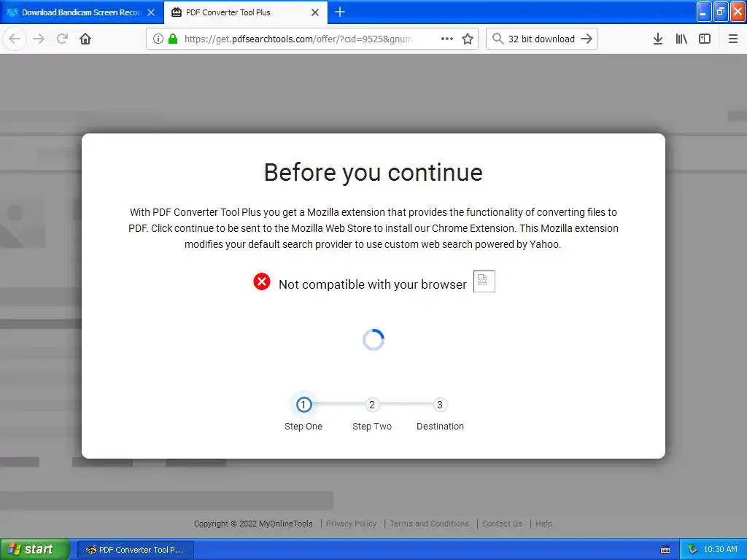The image size is (747, 560).
Task: Click the loading spinner
Action: point(373,340)
